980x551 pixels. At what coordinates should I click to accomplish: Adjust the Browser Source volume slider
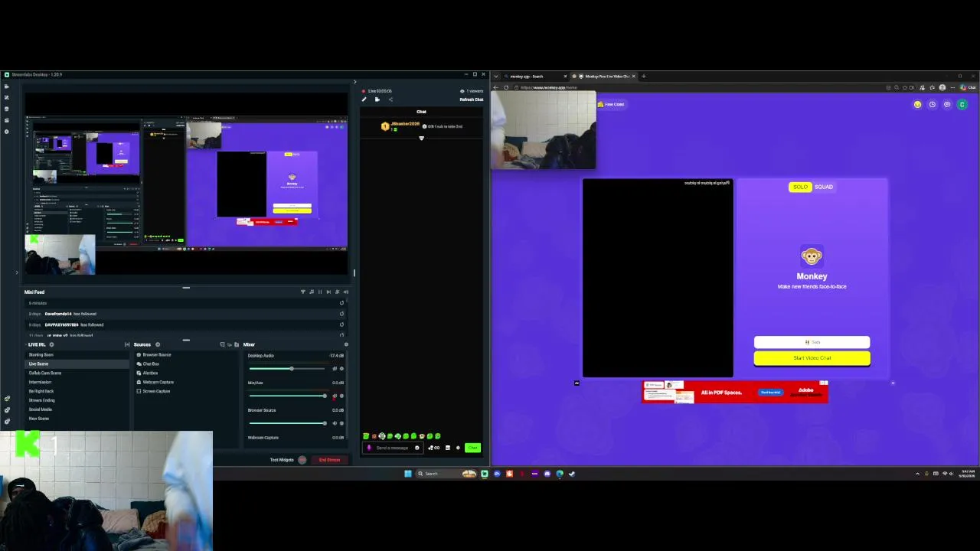tap(288, 423)
